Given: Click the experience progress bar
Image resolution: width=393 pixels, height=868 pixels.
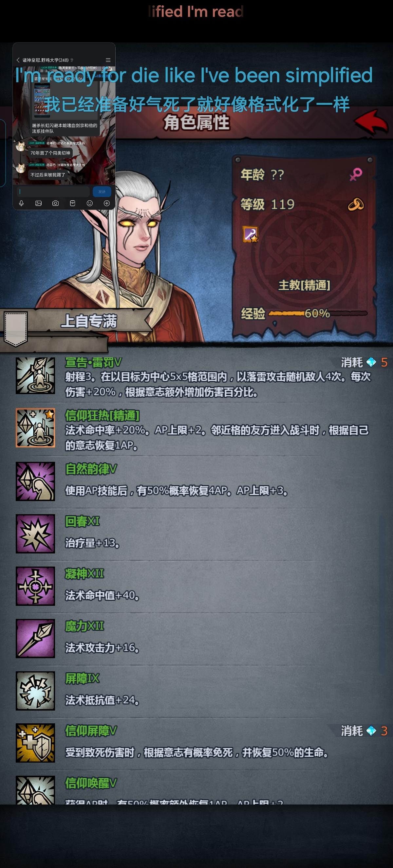Looking at the screenshot, I should pyautogui.click(x=318, y=313).
